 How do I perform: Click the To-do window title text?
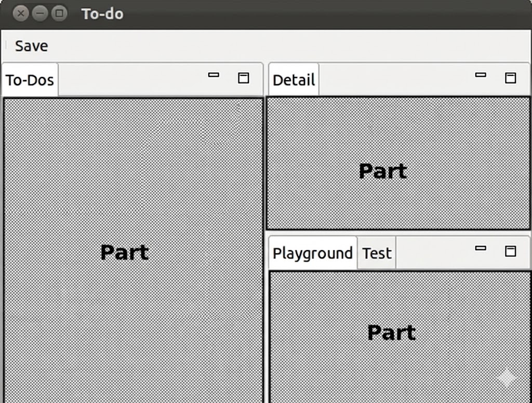click(102, 14)
